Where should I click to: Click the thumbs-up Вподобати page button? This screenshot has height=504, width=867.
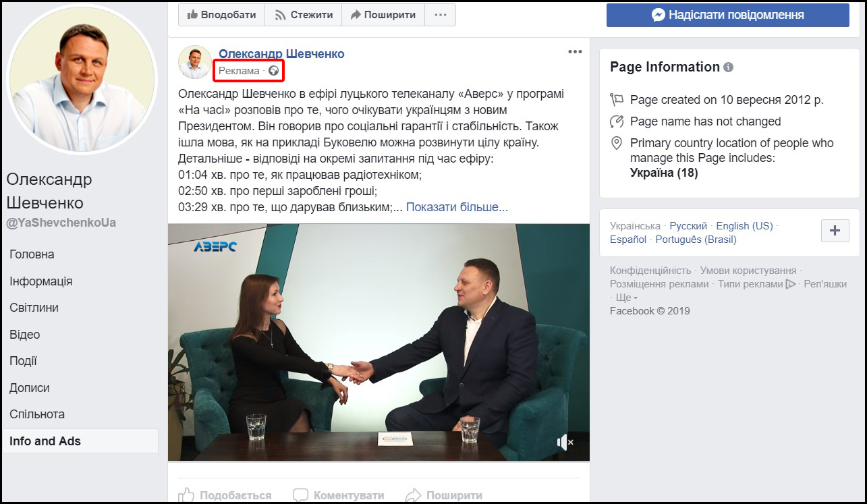[x=221, y=15]
